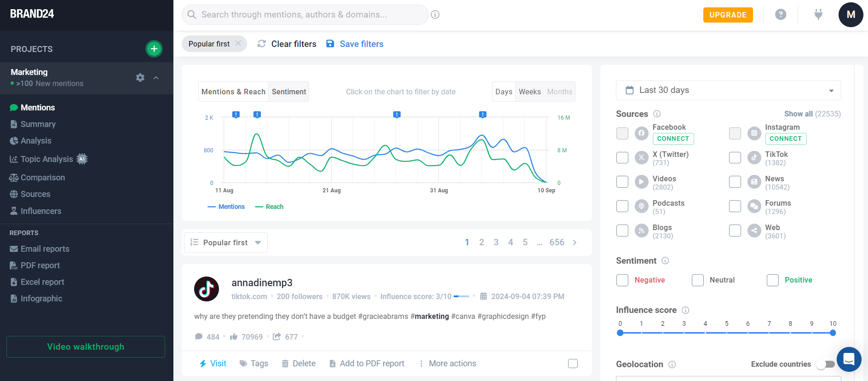Check the Podcasts source checkbox

622,206
